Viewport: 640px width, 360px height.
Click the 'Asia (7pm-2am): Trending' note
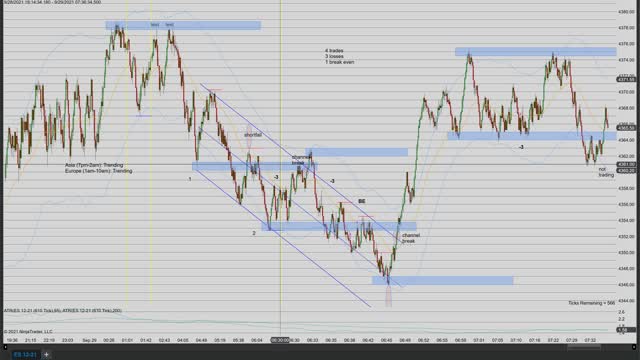pyautogui.click(x=94, y=165)
